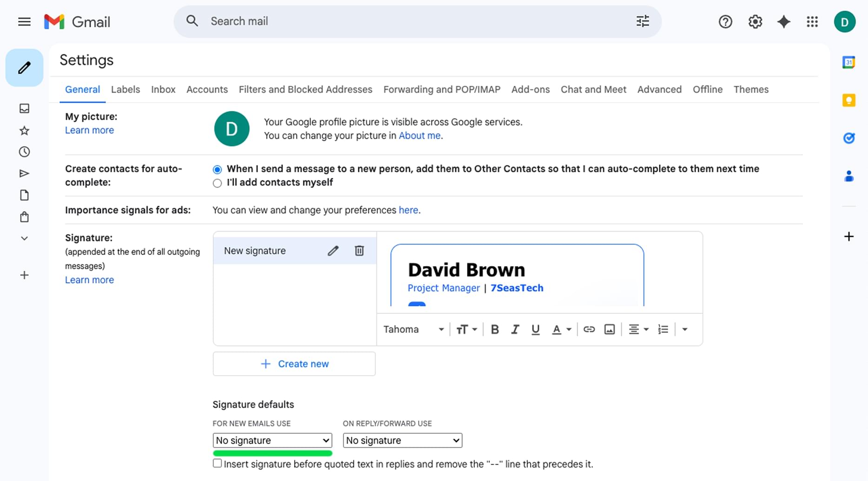Open Sent icon in the sidebar
Viewport: 868px width, 481px height.
(x=24, y=174)
